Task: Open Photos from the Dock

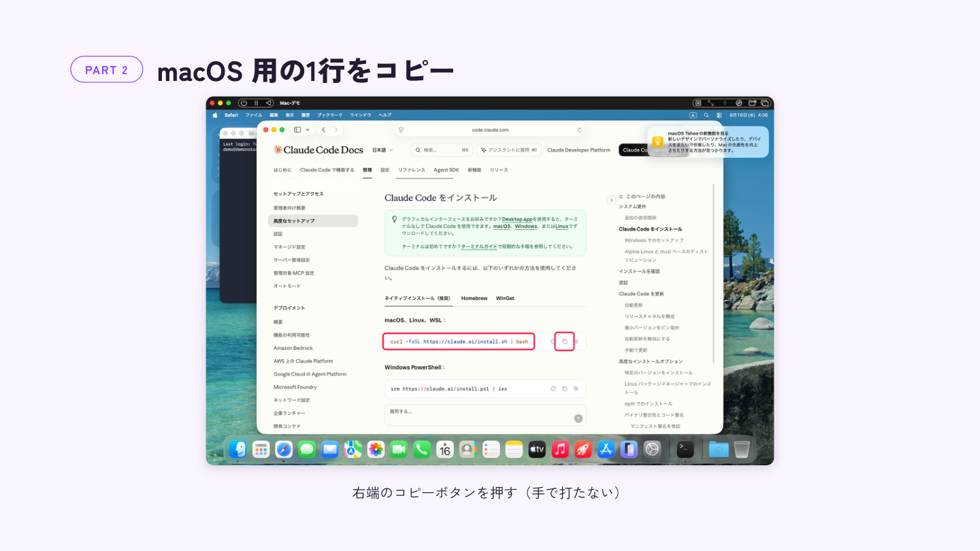Action: (376, 449)
